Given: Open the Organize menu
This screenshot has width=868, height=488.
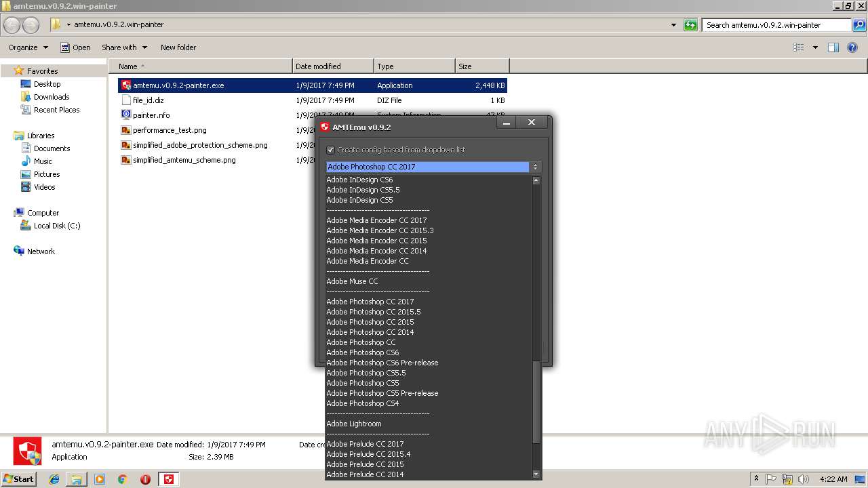Looking at the screenshot, I should pyautogui.click(x=28, y=47).
